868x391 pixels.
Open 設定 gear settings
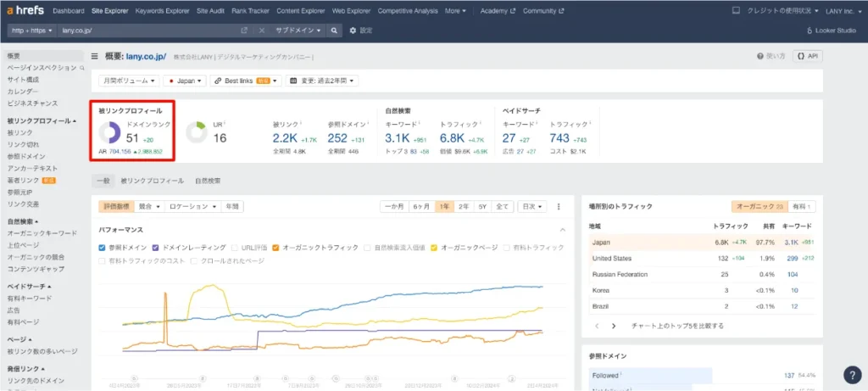coord(361,31)
